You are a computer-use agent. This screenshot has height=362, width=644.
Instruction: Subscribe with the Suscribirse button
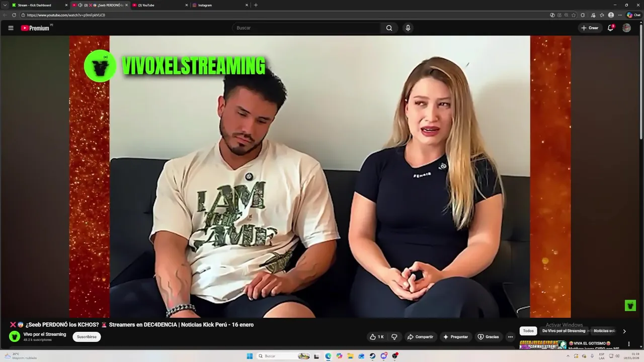[x=87, y=337]
